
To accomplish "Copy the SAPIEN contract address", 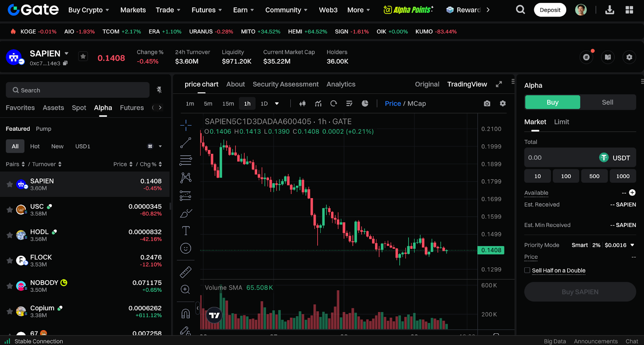I will 66,63.
